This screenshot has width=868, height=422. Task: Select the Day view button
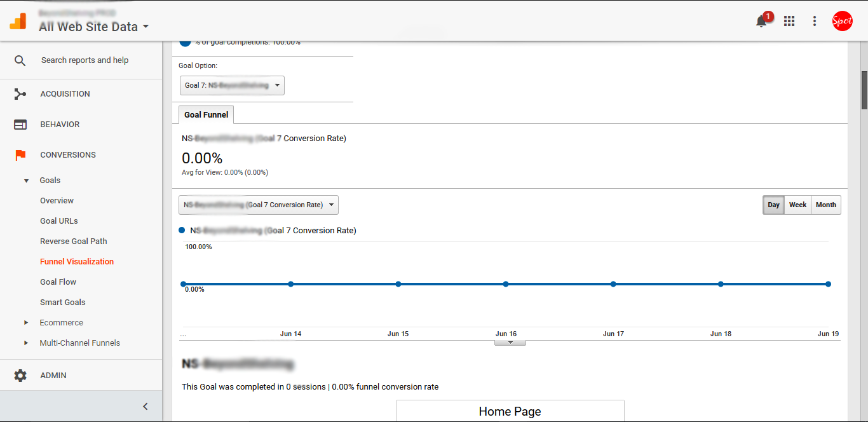tap(773, 205)
